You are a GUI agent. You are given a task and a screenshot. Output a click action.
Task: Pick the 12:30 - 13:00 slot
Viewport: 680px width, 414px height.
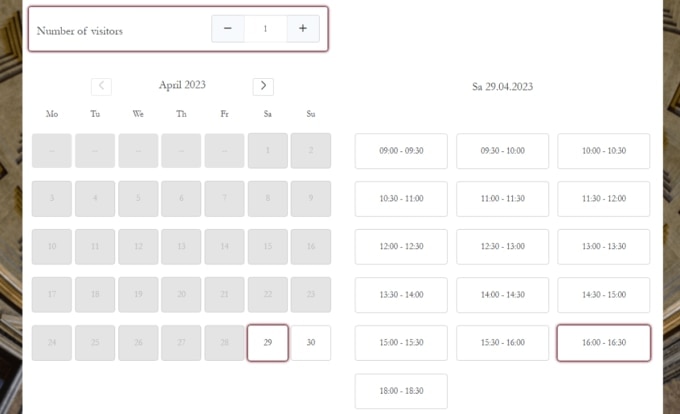click(502, 247)
